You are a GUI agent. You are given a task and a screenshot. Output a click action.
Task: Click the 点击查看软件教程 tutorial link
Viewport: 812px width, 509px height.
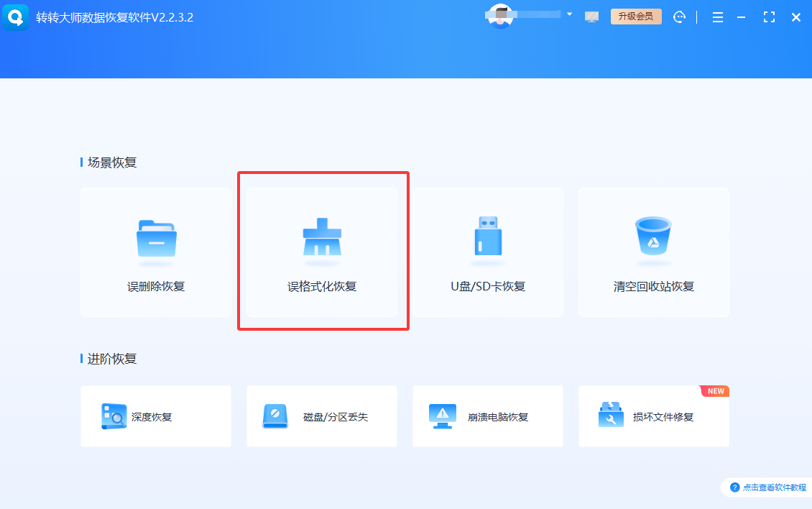pos(774,487)
